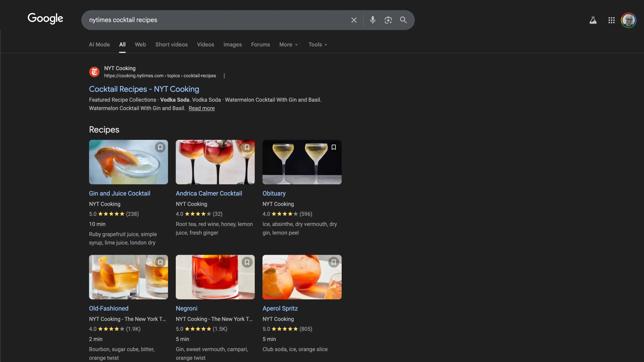Expand the More dropdown
Screen dimensions: 644x362
[288, 45]
